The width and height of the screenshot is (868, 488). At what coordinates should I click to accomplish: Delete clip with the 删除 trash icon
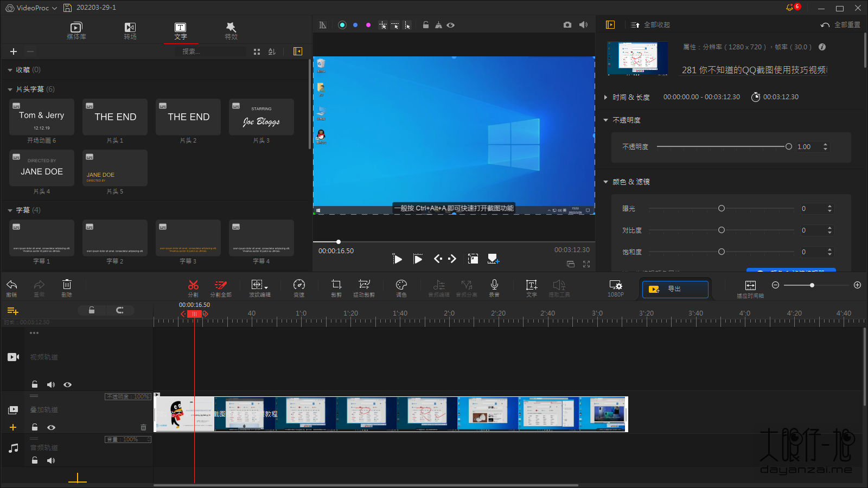point(67,288)
